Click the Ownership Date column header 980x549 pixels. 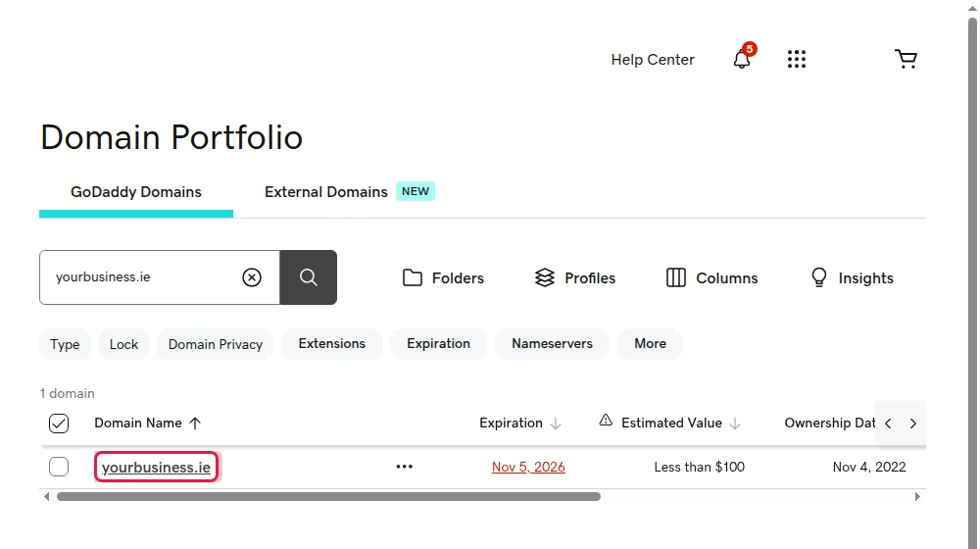[x=829, y=423]
